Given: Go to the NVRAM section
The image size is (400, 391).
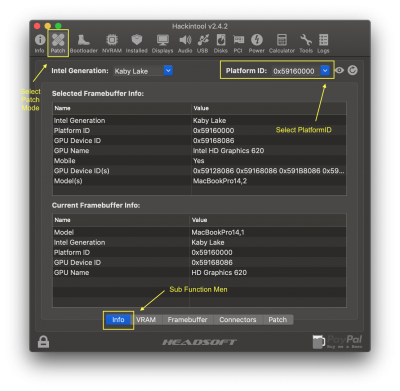Looking at the screenshot, I should tap(112, 43).
